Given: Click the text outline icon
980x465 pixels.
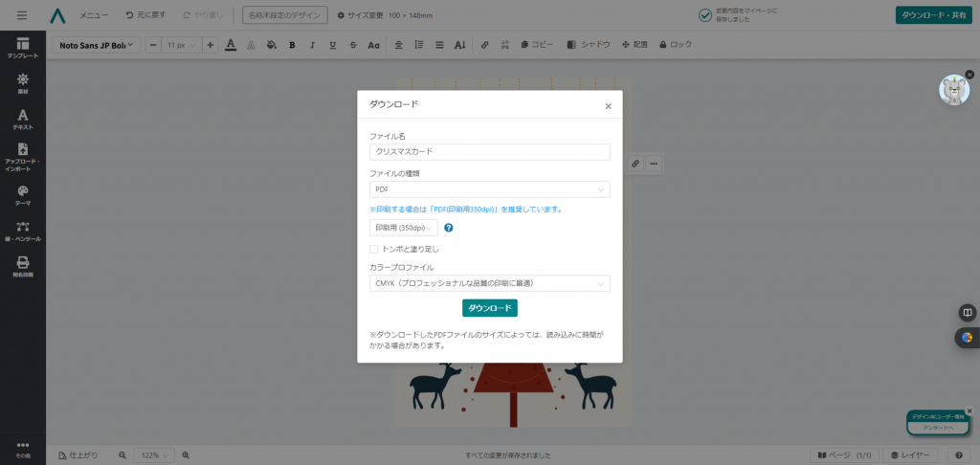Looking at the screenshot, I should click(252, 45).
